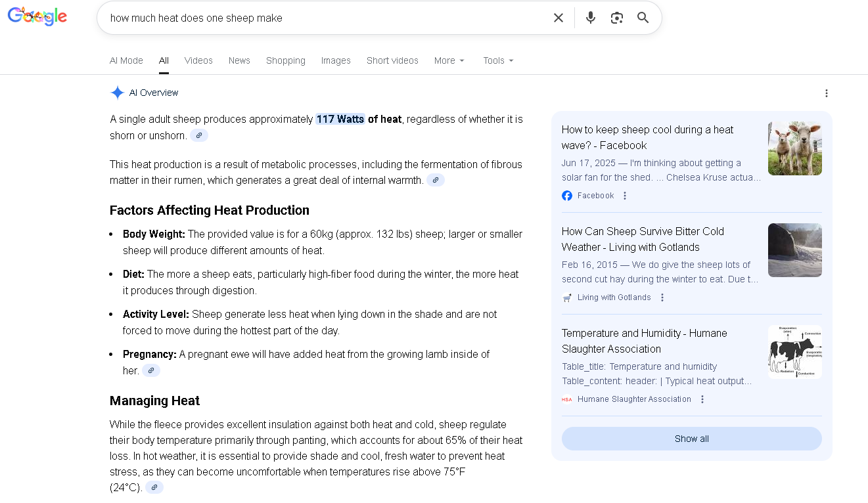Image resolution: width=868 pixels, height=503 pixels.
Task: Click the Show all sources button
Action: coord(691,439)
